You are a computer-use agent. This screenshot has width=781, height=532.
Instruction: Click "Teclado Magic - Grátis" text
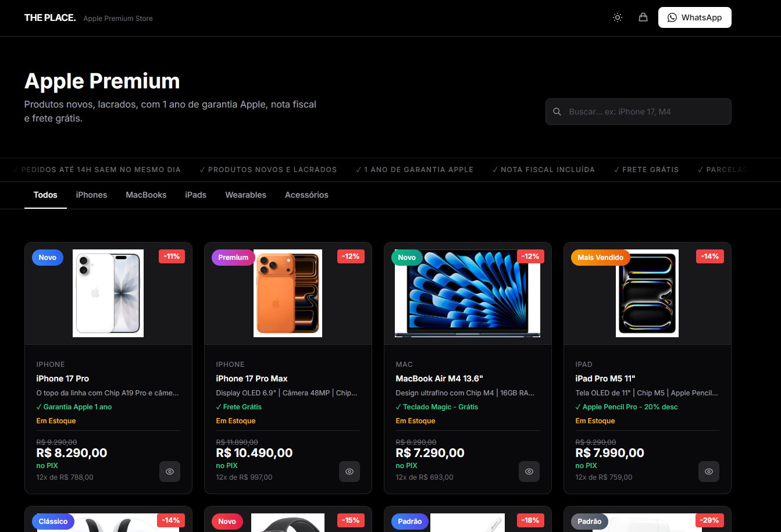point(440,407)
